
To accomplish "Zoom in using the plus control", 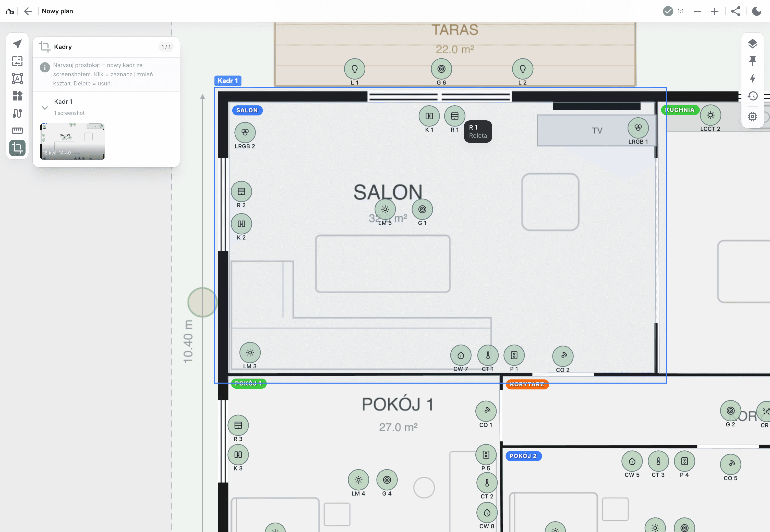I will 715,11.
